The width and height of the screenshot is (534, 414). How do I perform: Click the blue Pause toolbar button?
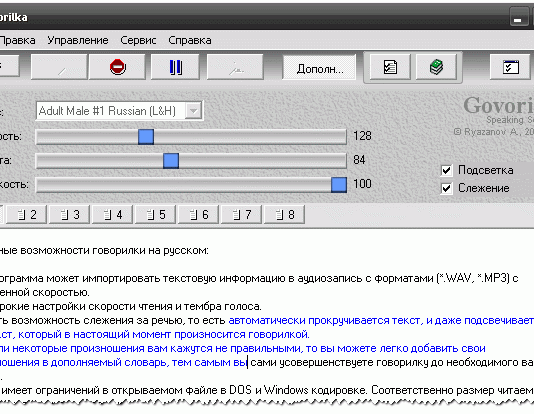point(175,67)
